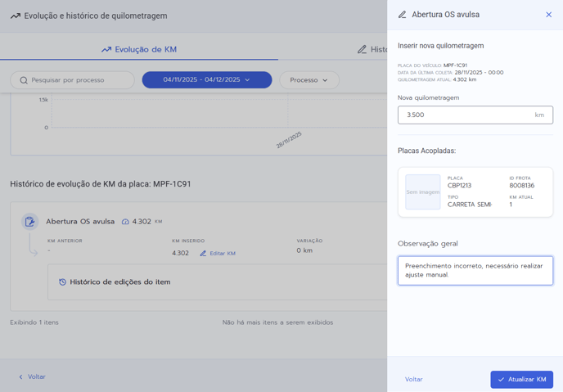
Task: Click the checkmark icon on Atualizar KM
Action: (x=501, y=380)
